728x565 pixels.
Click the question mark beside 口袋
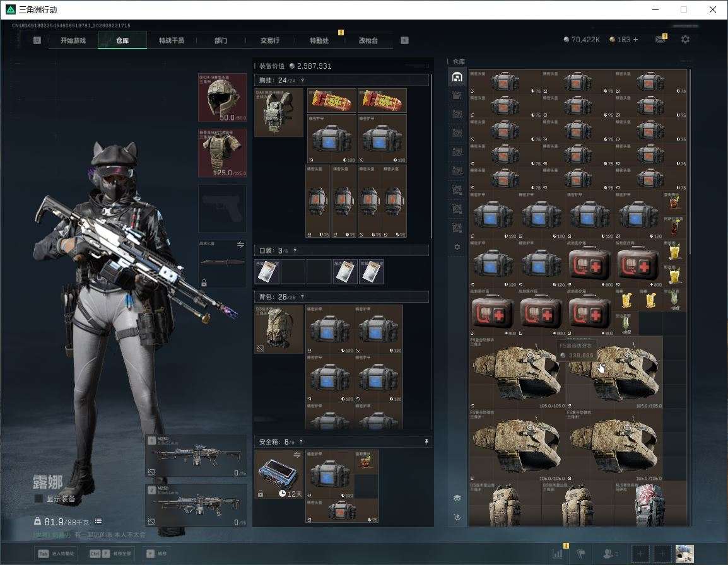click(x=295, y=251)
